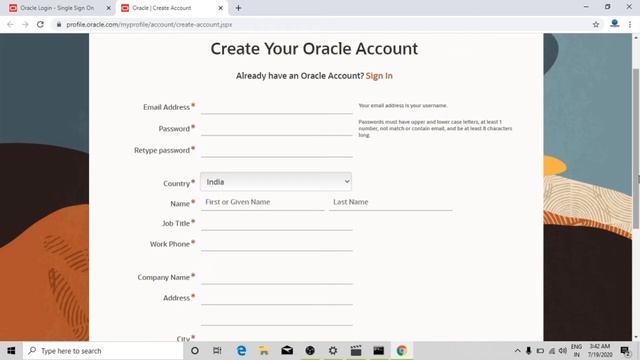The image size is (640, 360).
Task: Click the microphone tray icon
Action: pos(529,351)
